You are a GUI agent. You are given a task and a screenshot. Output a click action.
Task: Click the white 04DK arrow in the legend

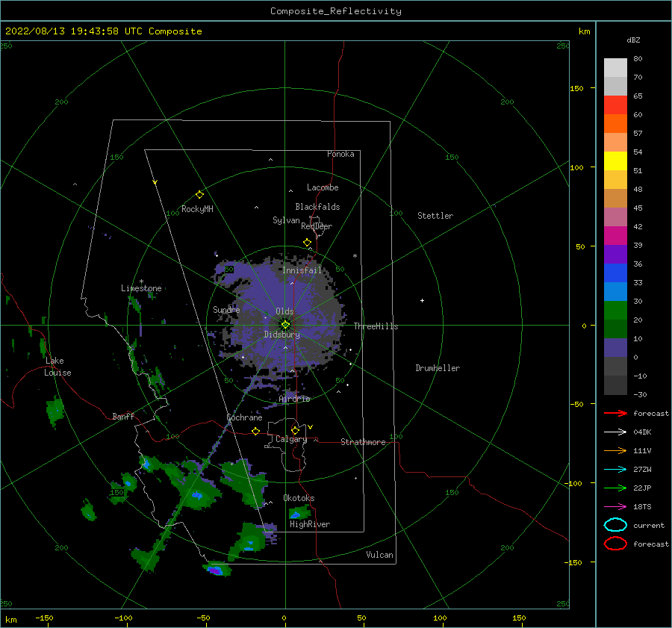point(615,432)
